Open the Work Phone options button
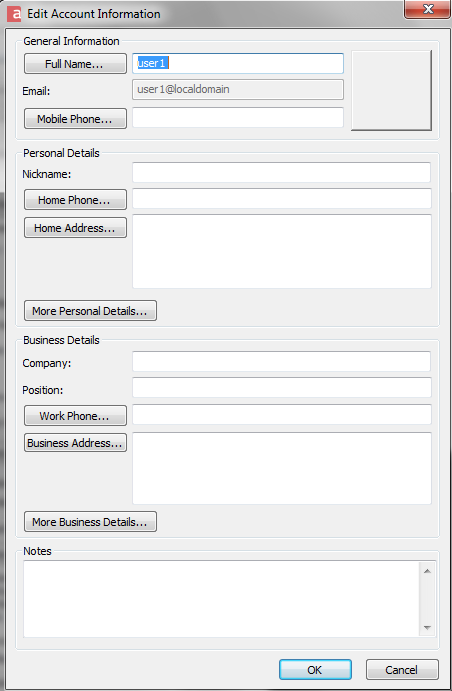452x691 pixels. 75,416
